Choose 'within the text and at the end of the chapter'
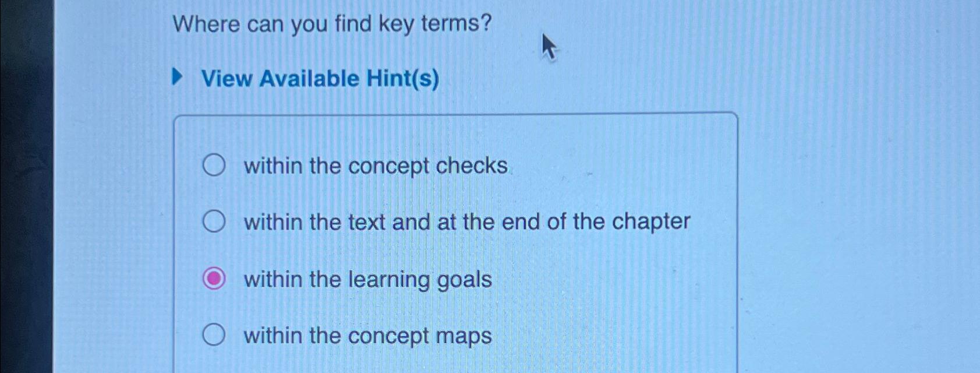This screenshot has width=980, height=373. (x=215, y=221)
